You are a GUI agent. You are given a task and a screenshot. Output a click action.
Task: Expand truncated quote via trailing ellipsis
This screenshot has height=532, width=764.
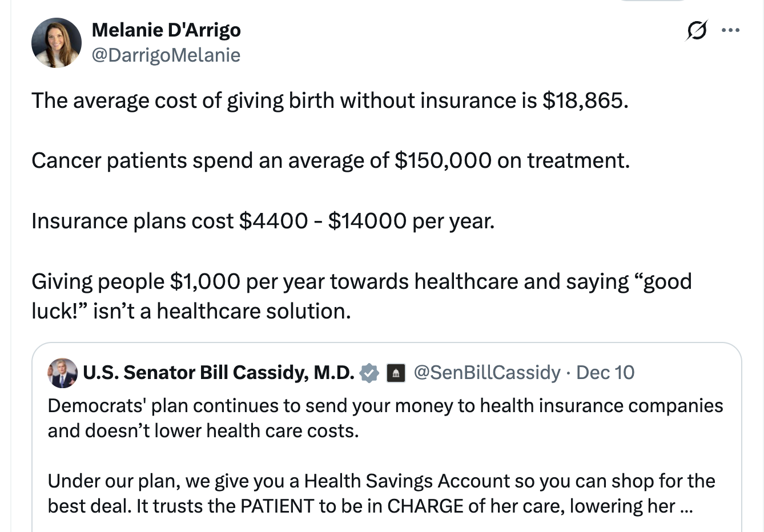coord(686,506)
